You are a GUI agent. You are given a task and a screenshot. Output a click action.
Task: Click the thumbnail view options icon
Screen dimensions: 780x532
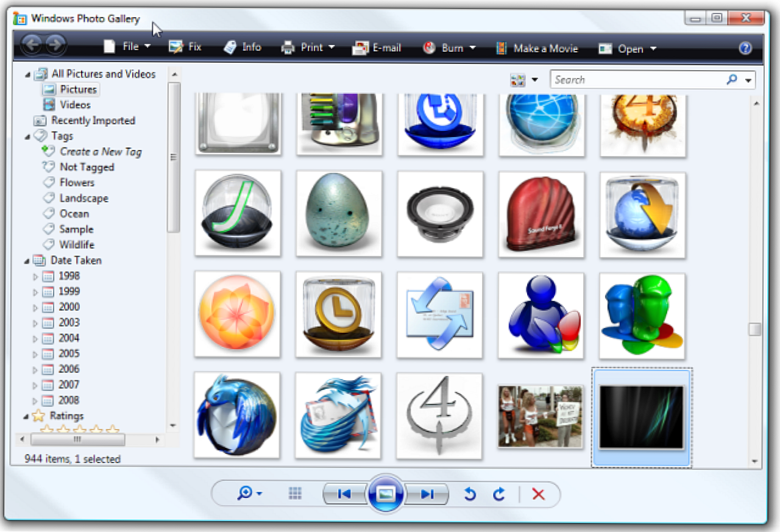point(518,80)
